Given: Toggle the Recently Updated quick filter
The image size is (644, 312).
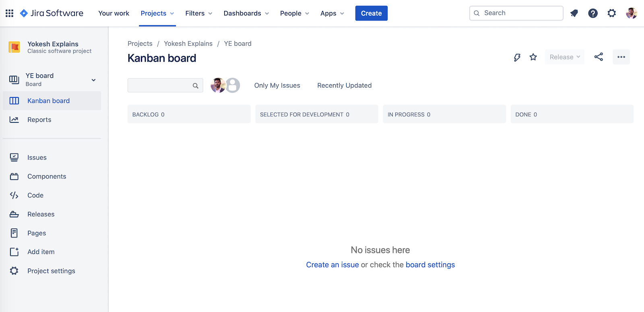Looking at the screenshot, I should [x=345, y=85].
